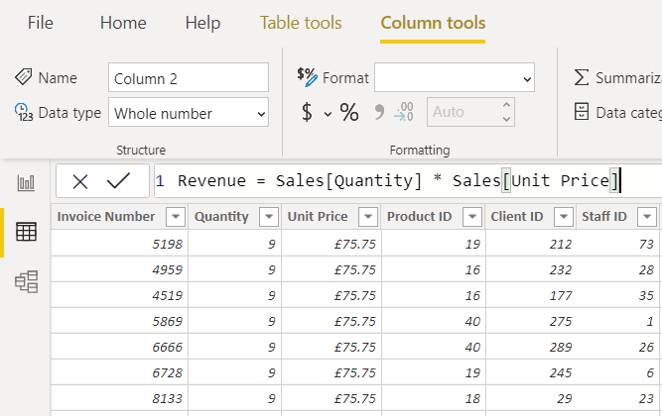The image size is (662, 416).
Task: Open Quantity column filter dropdown
Action: tap(268, 217)
